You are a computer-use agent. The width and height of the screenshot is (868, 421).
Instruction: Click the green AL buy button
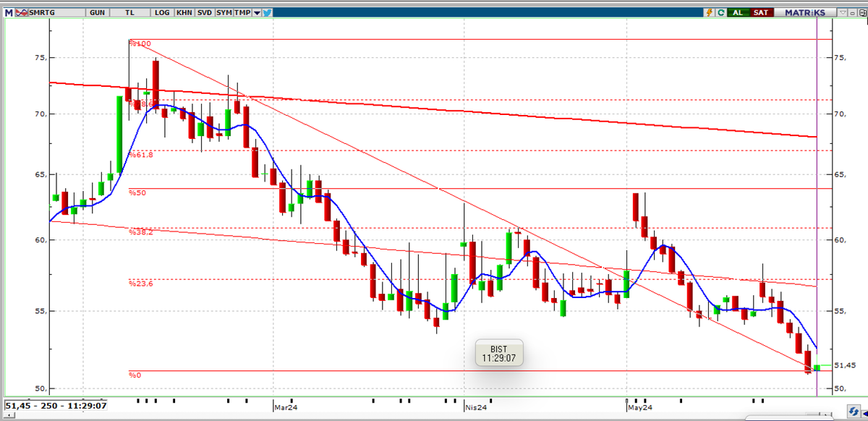click(738, 12)
